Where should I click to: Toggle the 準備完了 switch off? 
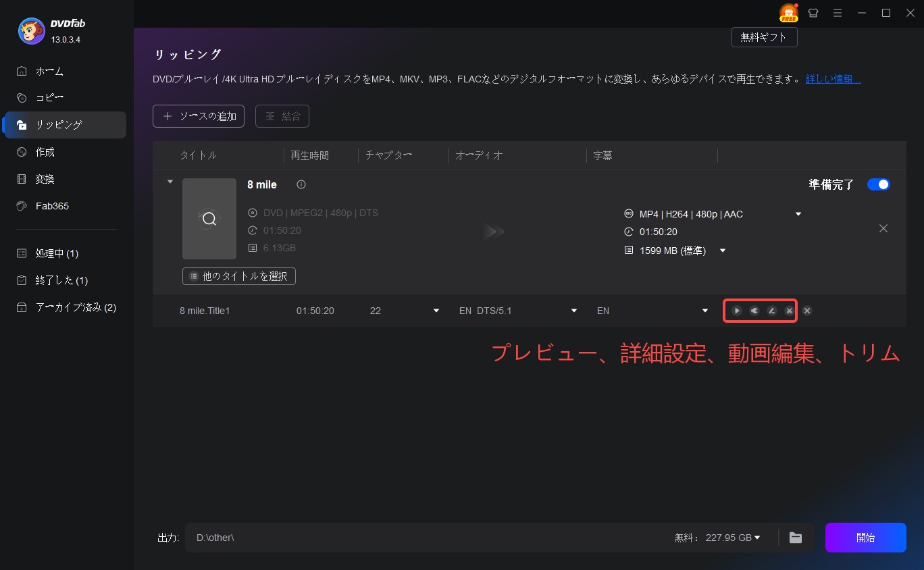[x=878, y=184]
